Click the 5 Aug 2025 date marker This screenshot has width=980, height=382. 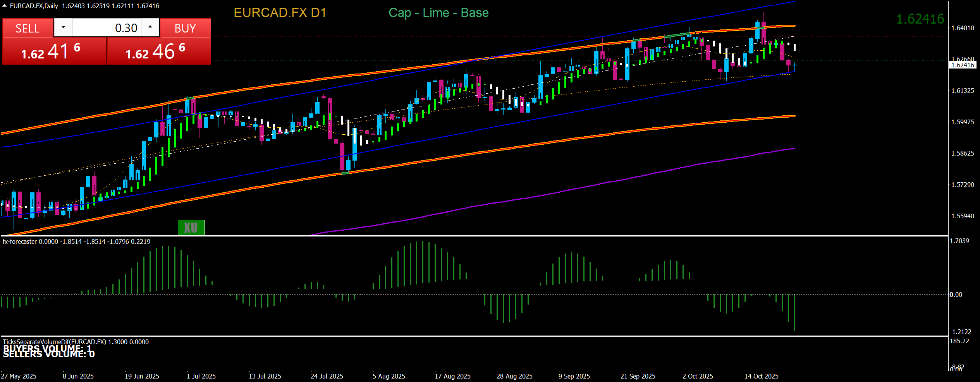coord(389,376)
